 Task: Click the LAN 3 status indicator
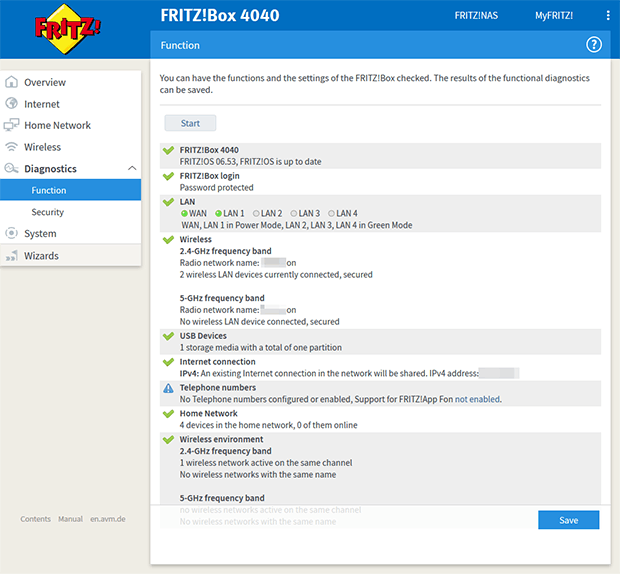click(x=294, y=213)
